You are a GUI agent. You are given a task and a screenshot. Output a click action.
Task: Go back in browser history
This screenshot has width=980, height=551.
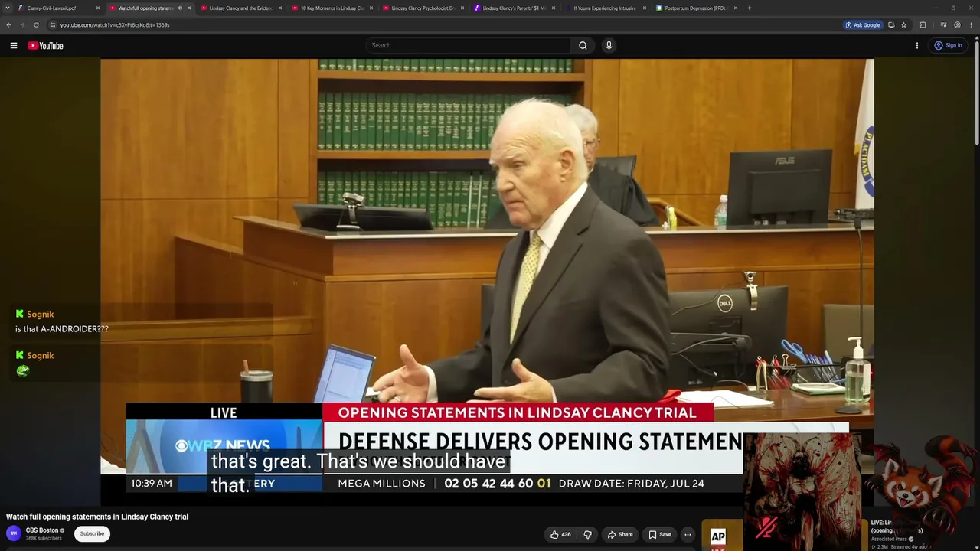tap(8, 24)
